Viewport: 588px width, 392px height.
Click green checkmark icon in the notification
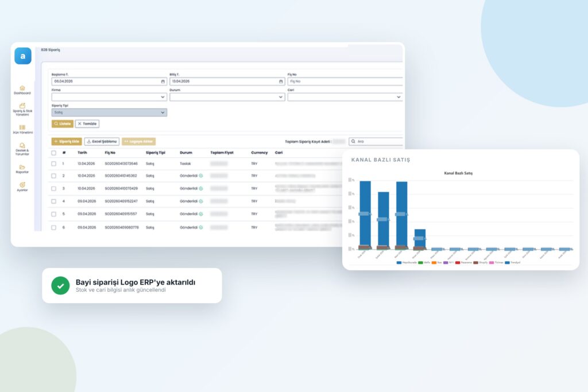(60, 286)
